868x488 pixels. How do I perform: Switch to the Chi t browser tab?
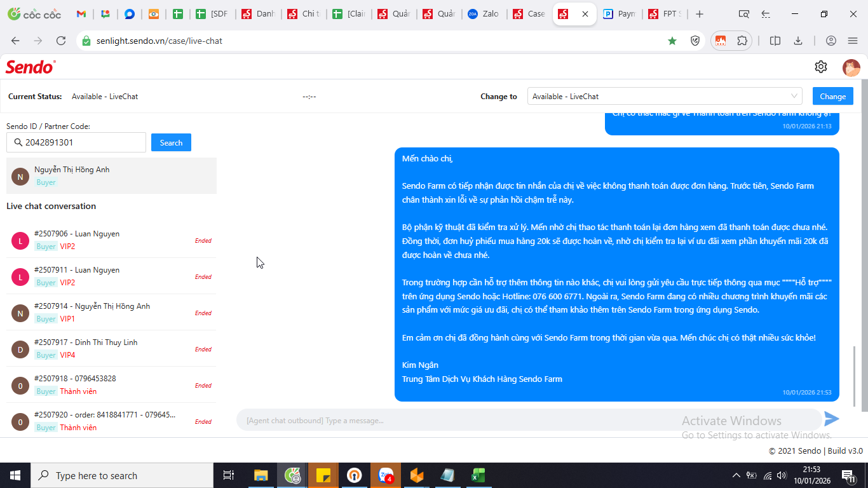pos(303,14)
